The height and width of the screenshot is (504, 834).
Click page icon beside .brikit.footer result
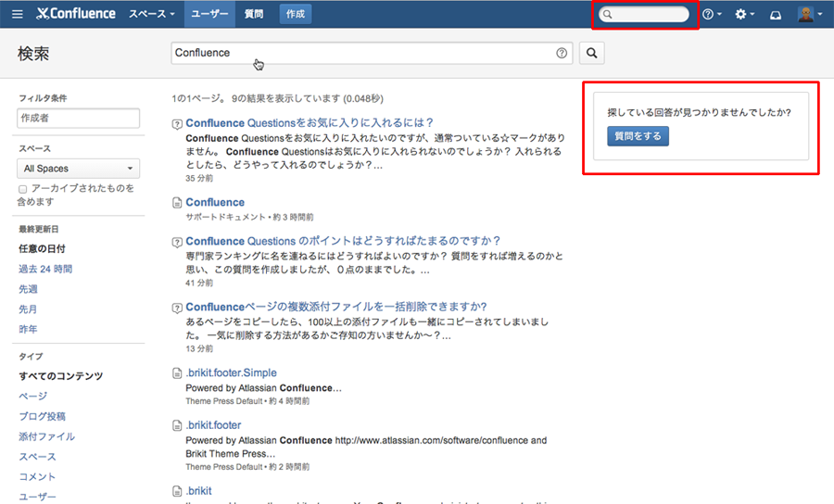click(x=177, y=425)
